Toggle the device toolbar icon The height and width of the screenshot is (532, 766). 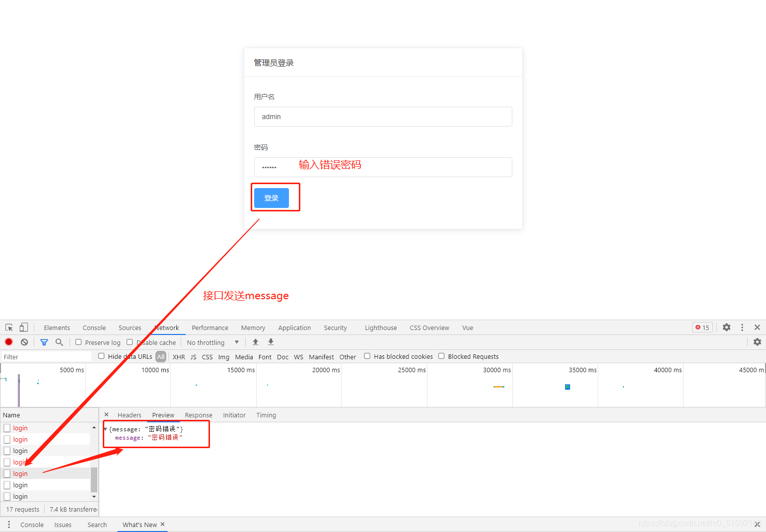tap(23, 328)
